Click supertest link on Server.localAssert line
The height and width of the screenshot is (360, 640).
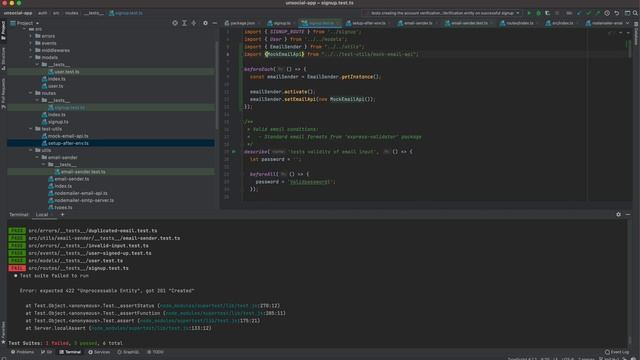(x=140, y=328)
